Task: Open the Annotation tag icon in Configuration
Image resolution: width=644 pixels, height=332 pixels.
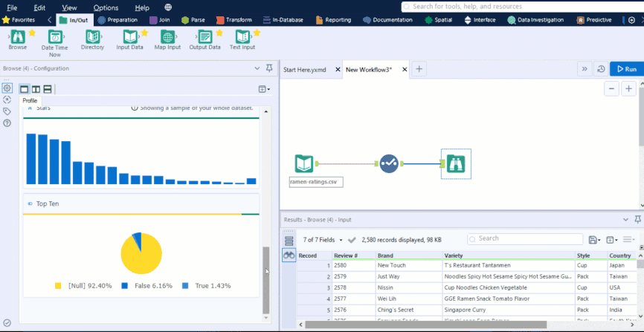Action: tap(7, 111)
